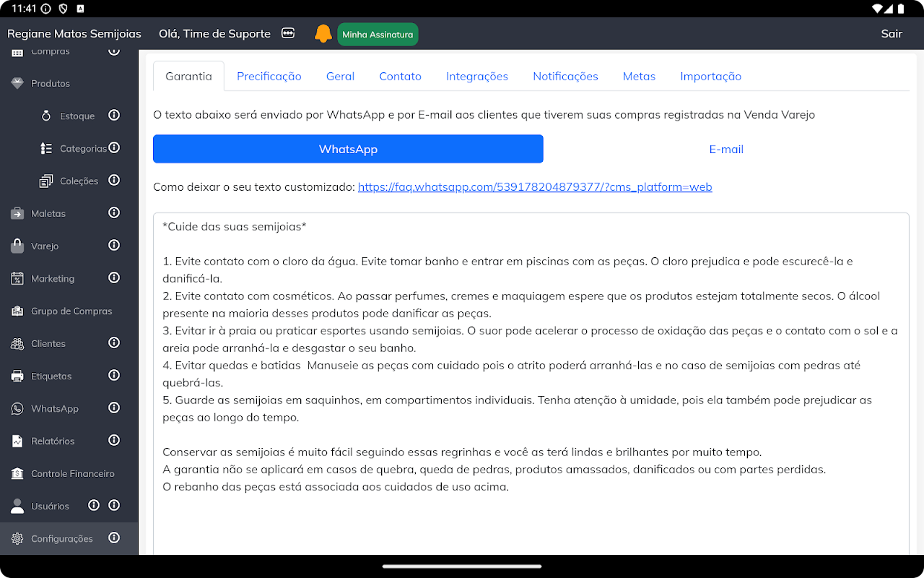This screenshot has width=924, height=578.
Task: Click the Relatórios chart icon
Action: pos(17,441)
